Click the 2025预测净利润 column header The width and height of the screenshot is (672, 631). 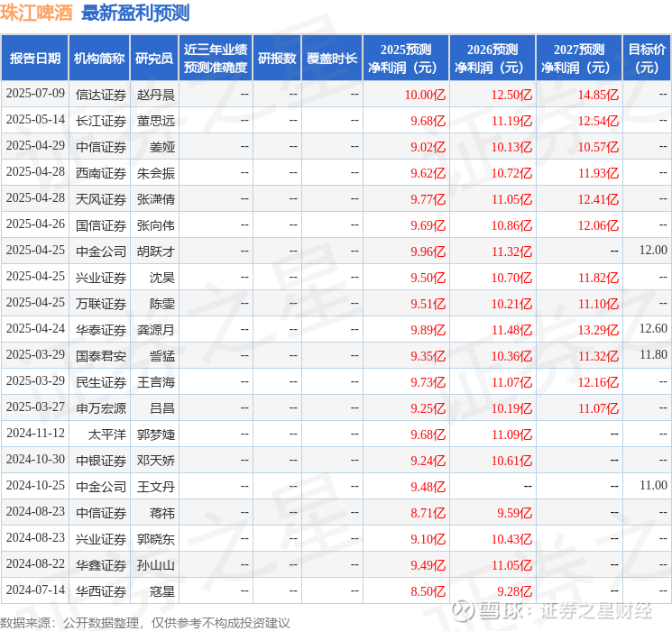tap(406, 59)
